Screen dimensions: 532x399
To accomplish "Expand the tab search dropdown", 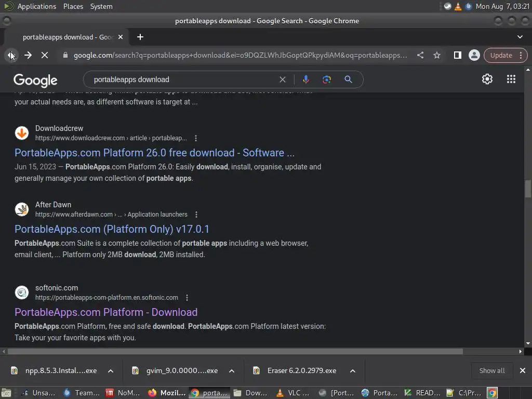I will click(520, 37).
